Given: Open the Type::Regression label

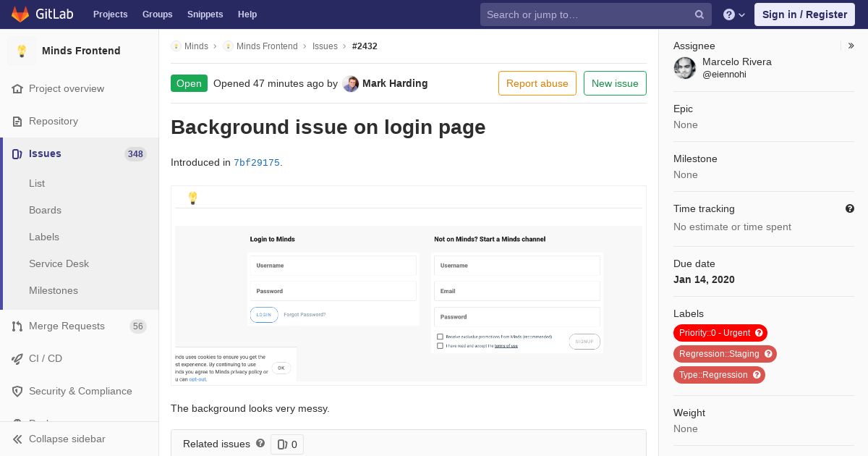Looking at the screenshot, I should pos(713,375).
